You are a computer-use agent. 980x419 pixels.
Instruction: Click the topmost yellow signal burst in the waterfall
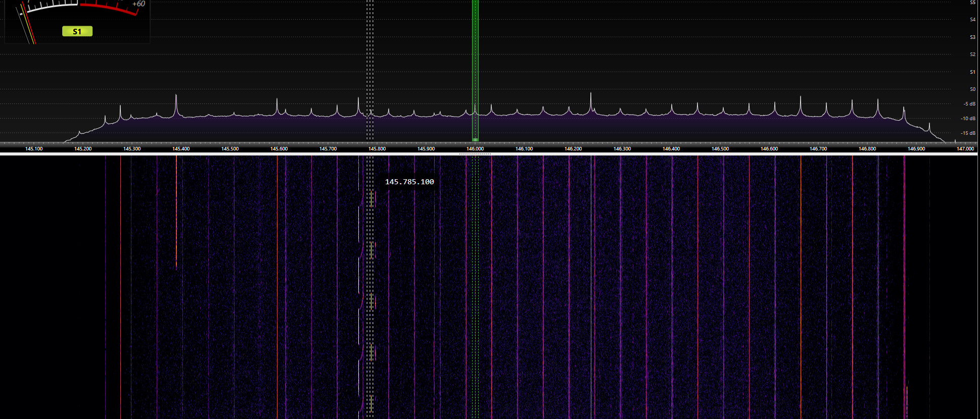pos(371,198)
